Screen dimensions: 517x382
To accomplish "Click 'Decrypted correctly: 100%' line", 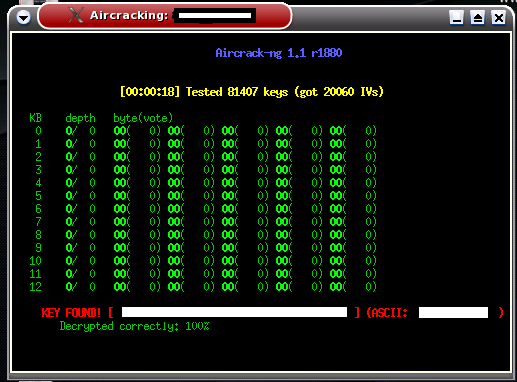I will coord(134,326).
